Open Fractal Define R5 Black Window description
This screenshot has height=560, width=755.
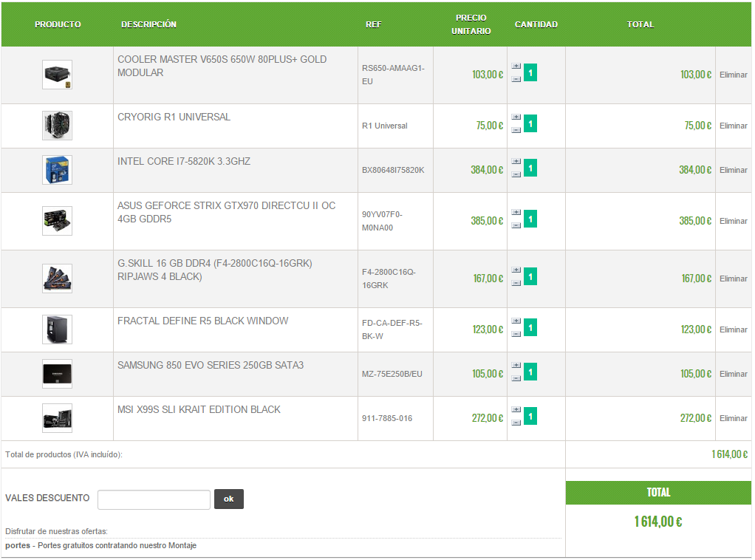click(x=202, y=321)
